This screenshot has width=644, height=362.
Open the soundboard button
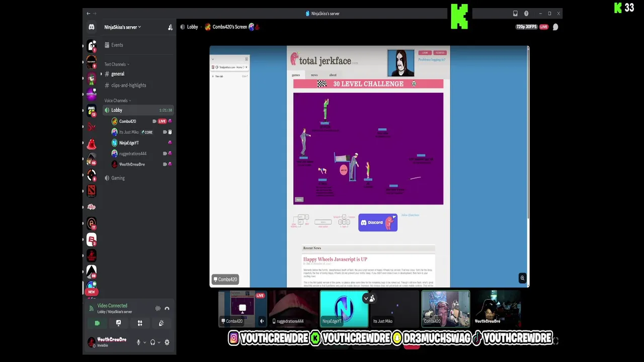[x=161, y=323]
